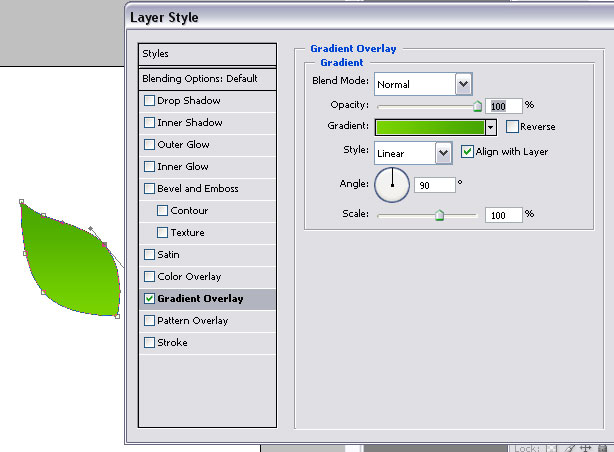Enable the Inner Shadow checkbox

(x=149, y=123)
